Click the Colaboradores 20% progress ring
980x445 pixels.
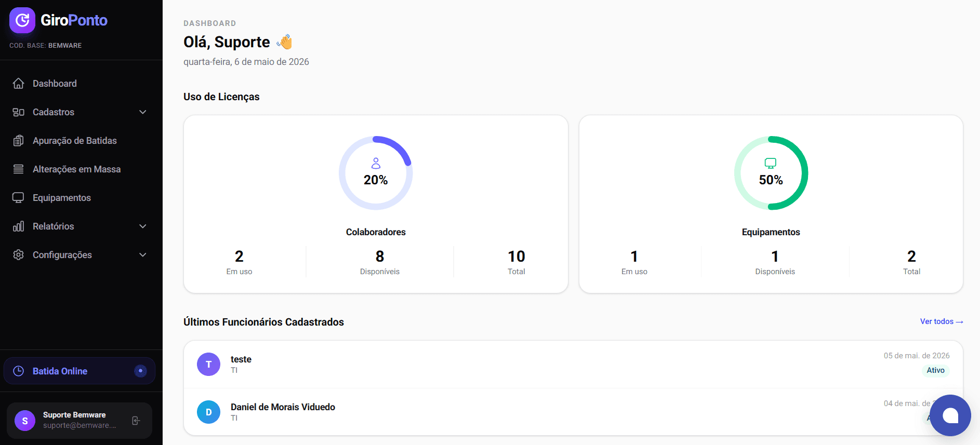(x=376, y=173)
